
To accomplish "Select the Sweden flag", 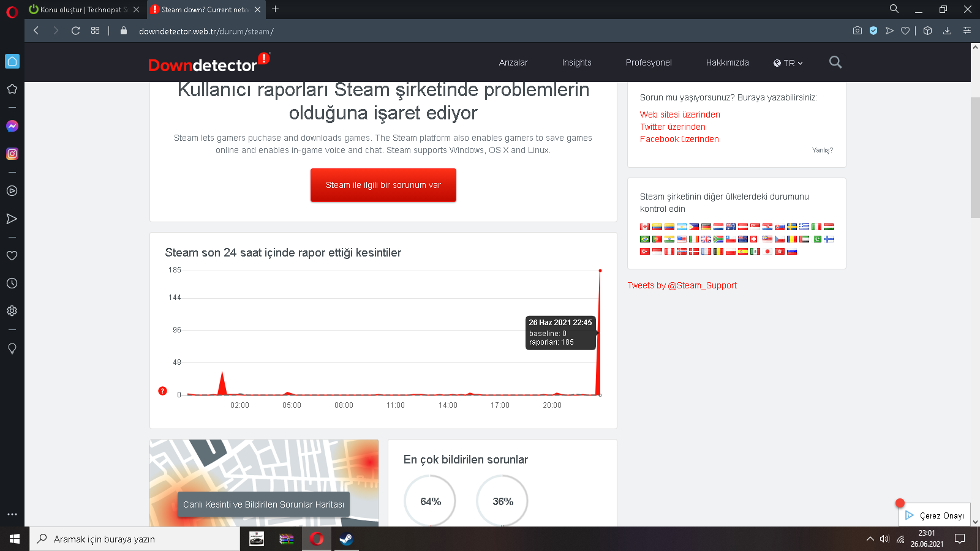I will tap(792, 227).
